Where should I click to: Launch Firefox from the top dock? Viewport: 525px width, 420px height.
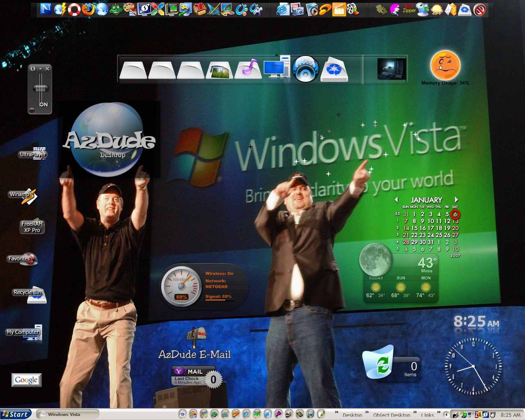[x=88, y=9]
